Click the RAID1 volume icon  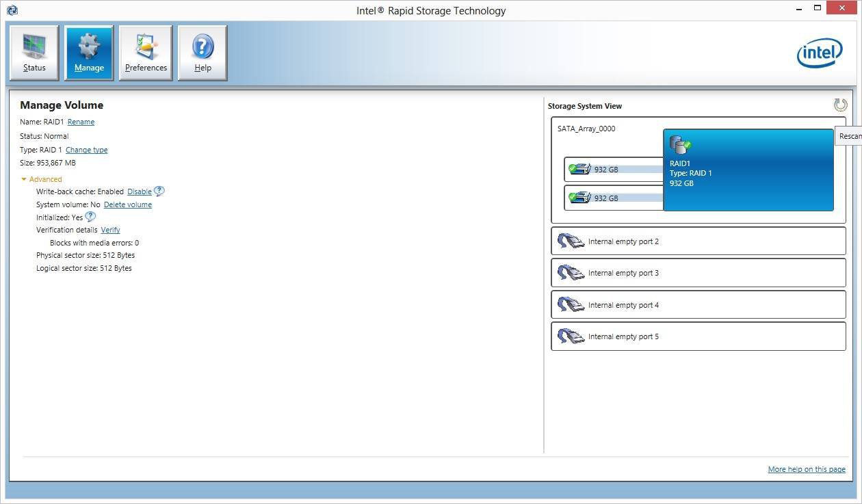pos(679,145)
